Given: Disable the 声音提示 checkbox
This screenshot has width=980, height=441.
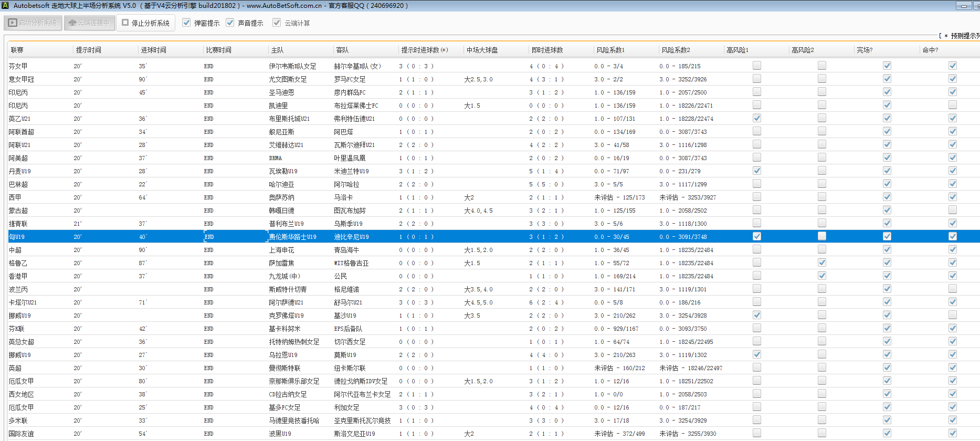Looking at the screenshot, I should 230,23.
